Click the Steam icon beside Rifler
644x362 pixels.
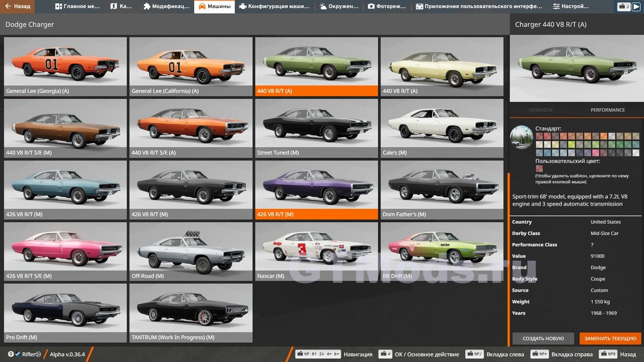pos(18,354)
